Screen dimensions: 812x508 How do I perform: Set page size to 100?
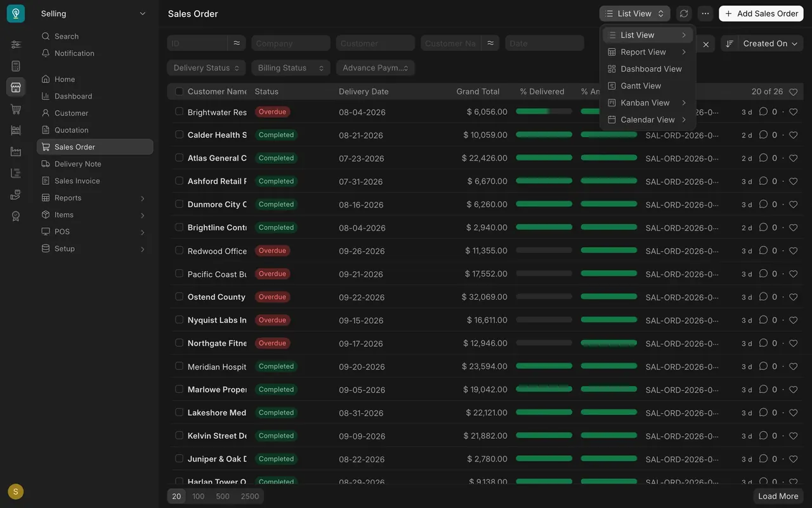click(199, 497)
